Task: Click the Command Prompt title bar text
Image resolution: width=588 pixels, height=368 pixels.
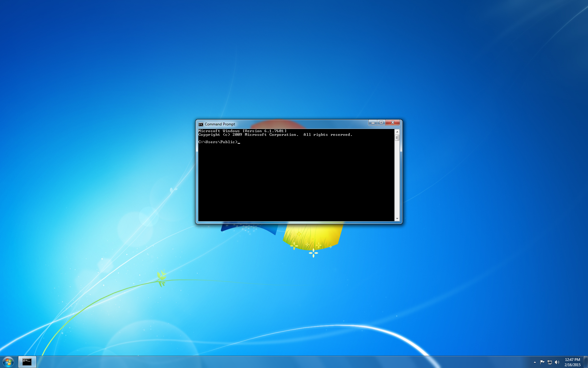Action: coord(220,124)
